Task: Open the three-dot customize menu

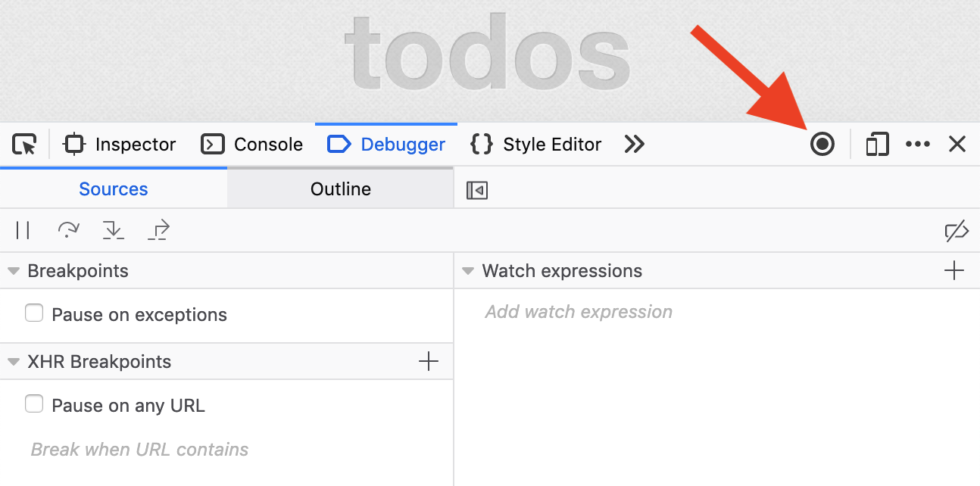Action: click(917, 144)
